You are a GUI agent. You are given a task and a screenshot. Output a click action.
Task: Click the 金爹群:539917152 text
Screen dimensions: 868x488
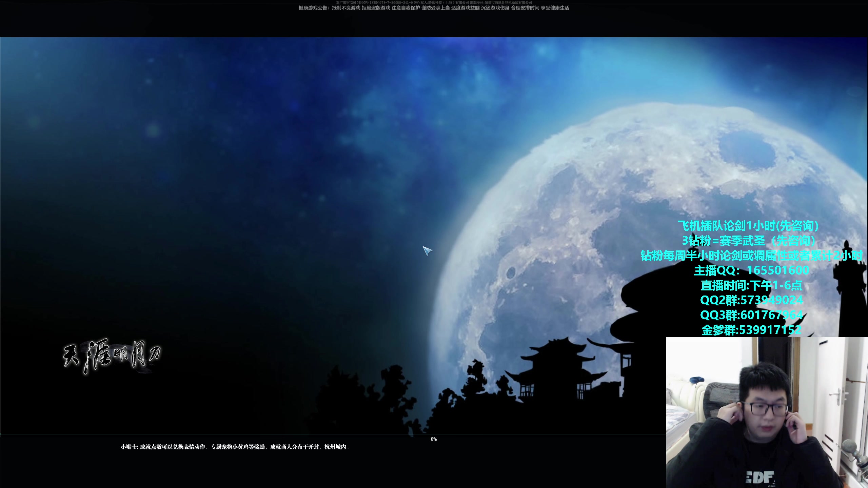point(751,330)
